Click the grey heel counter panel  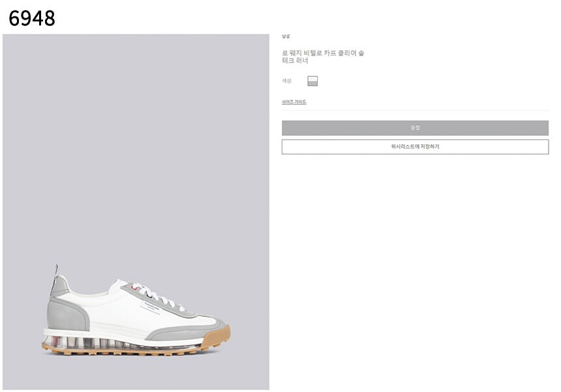click(x=68, y=316)
